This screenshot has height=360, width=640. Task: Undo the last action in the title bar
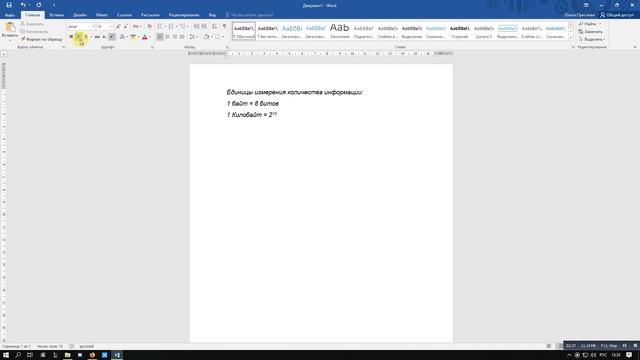click(x=23, y=5)
